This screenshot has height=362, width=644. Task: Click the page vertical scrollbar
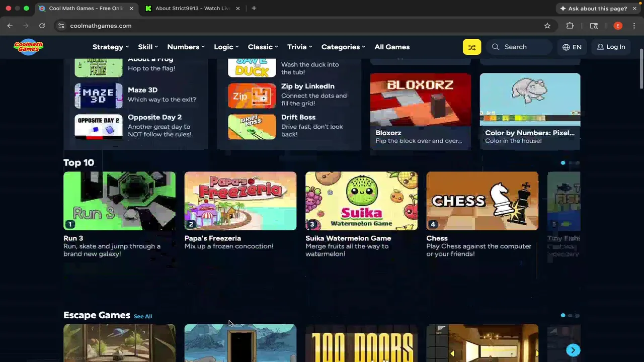641,70
